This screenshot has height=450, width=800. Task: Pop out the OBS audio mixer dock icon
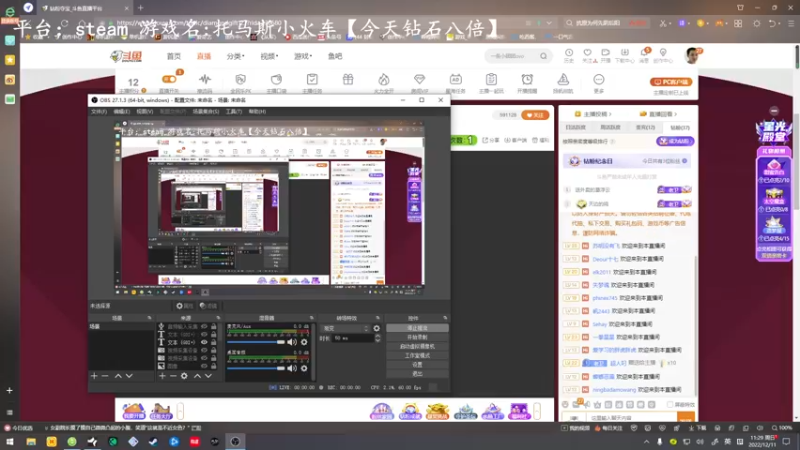[x=311, y=318]
